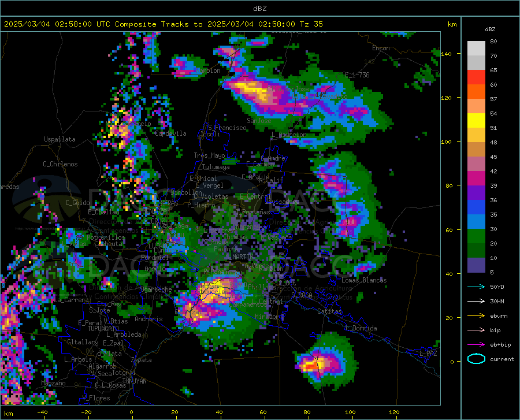Click the Lomas_Blancas place label
The height and width of the screenshot is (420, 520).
(x=364, y=280)
